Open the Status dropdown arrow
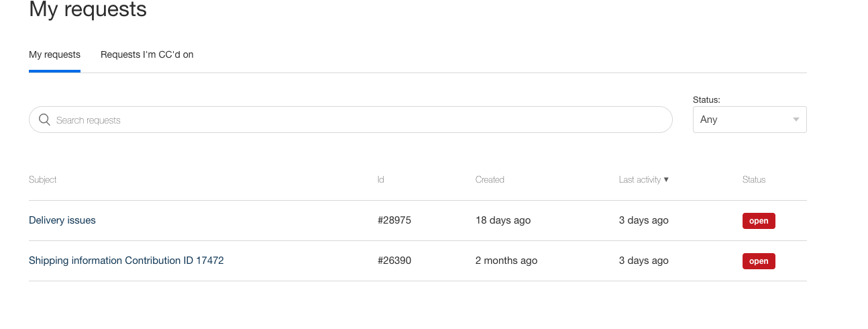 tap(796, 120)
